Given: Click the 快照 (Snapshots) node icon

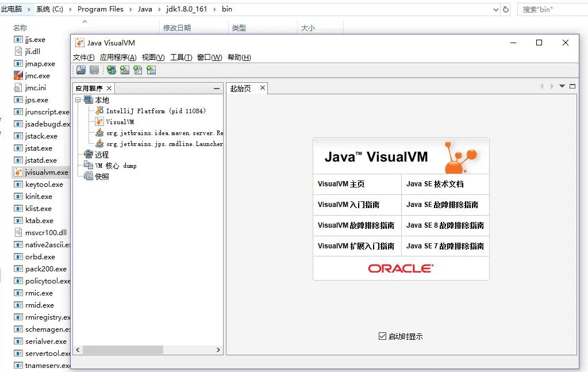Looking at the screenshot, I should coord(89,176).
